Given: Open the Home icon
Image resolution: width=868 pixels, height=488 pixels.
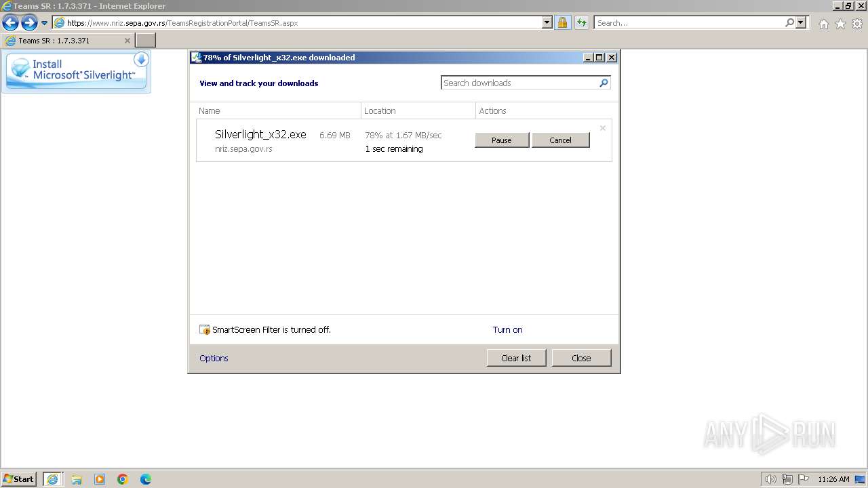Looking at the screenshot, I should coord(823,24).
